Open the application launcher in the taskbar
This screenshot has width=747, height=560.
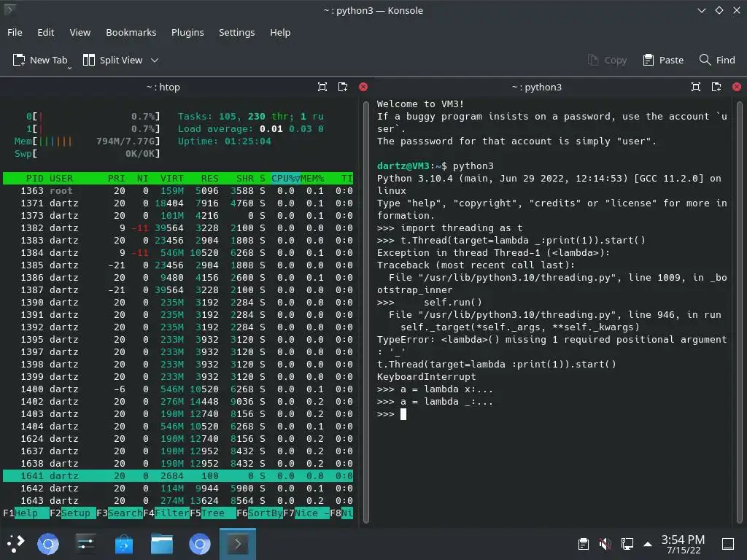(x=16, y=544)
